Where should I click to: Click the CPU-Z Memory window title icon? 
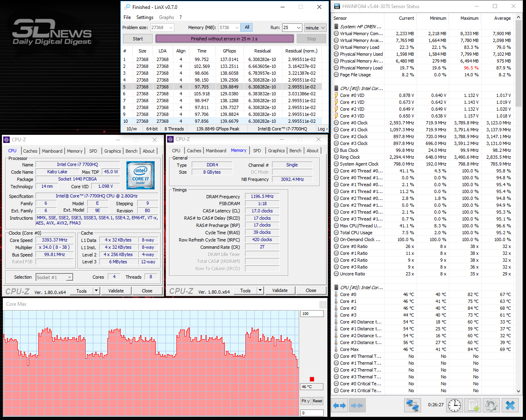point(170,139)
